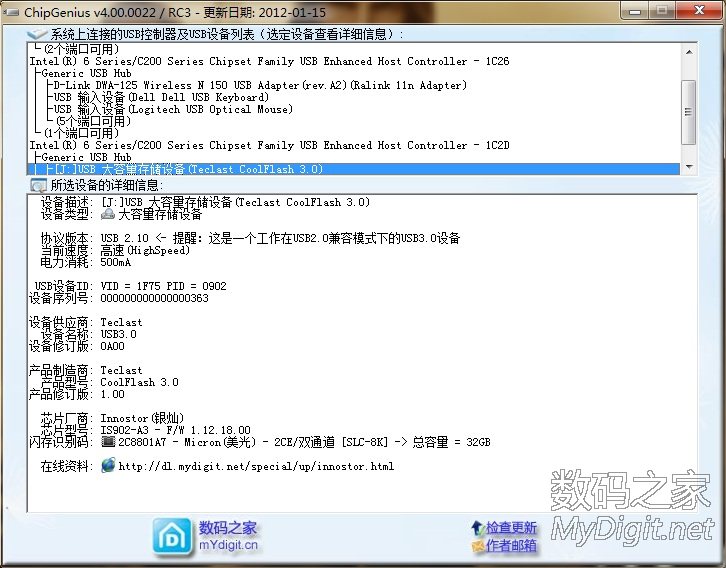The width and height of the screenshot is (726, 568).
Task: Click the globe icon beside the online URL
Action: pyautogui.click(x=108, y=466)
